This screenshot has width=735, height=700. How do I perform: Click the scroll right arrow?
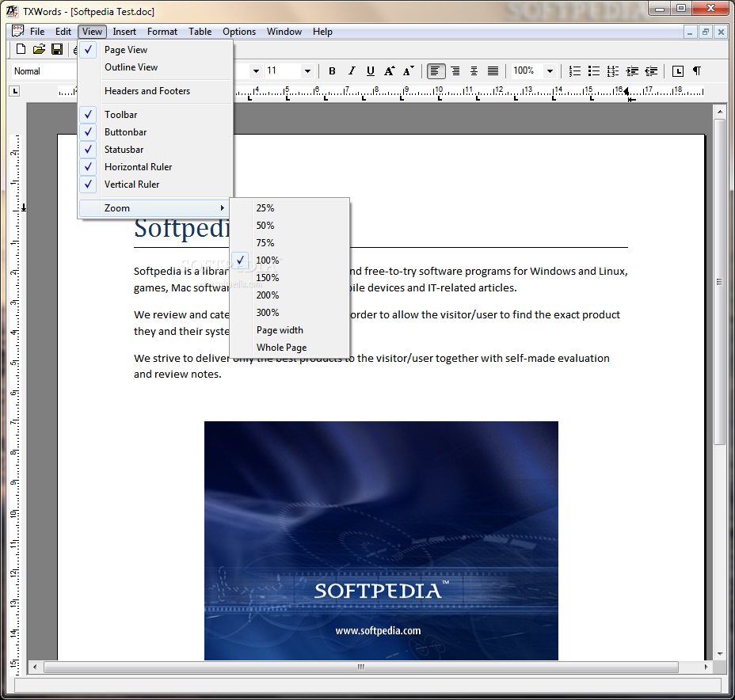(706, 667)
